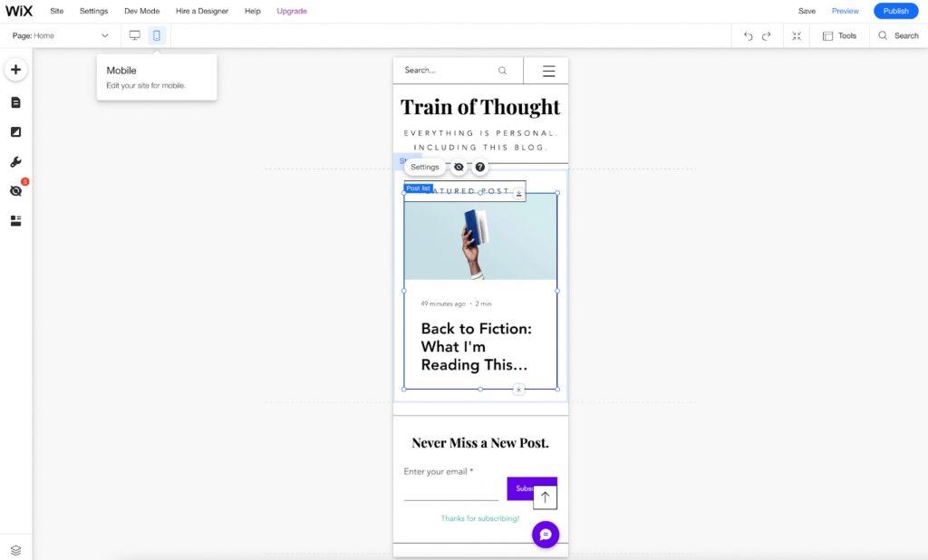Open the Mobile Tools wrench icon
Screen dimensions: 928x560
point(15,162)
